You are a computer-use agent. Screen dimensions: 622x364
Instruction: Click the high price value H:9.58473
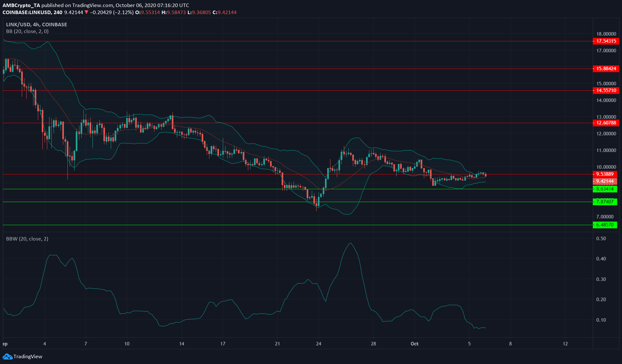(174, 12)
